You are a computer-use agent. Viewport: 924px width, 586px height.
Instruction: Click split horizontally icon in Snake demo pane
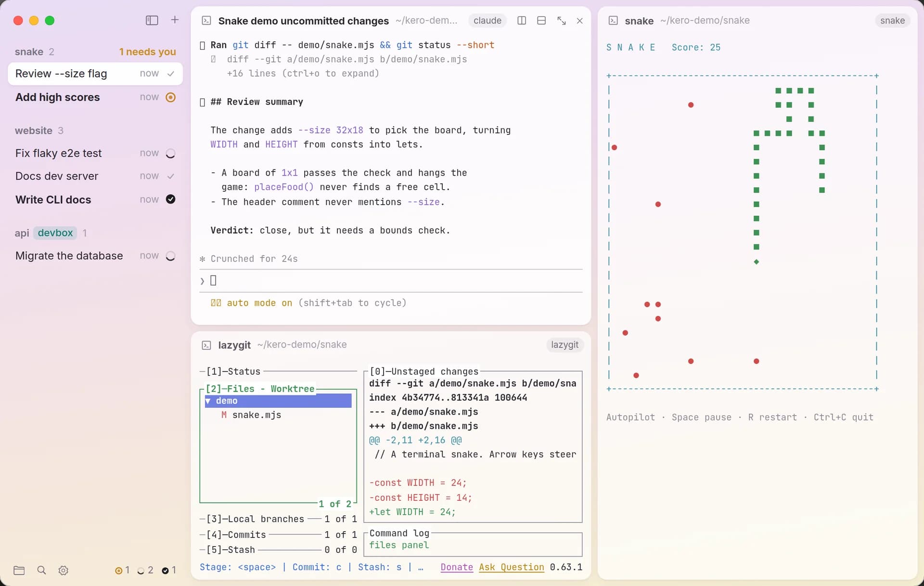(541, 21)
